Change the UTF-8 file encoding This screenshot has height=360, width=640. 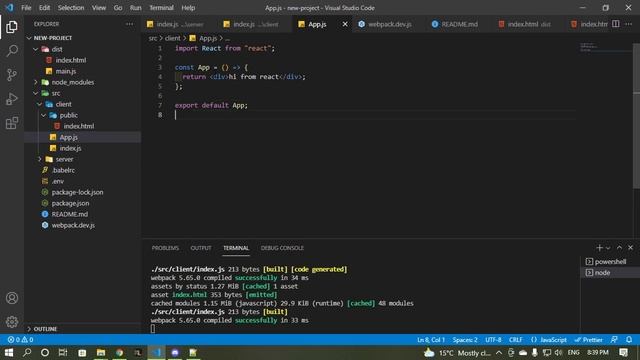click(x=493, y=340)
